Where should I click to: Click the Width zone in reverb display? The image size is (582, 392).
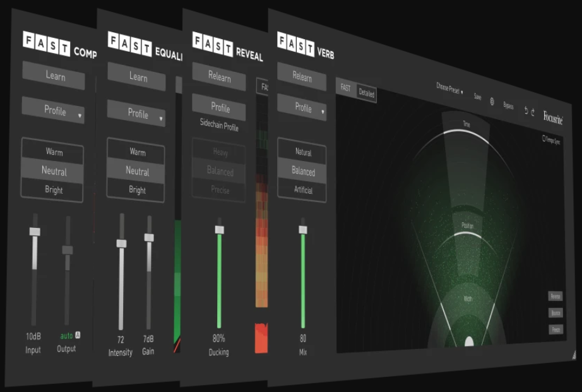pos(468,299)
